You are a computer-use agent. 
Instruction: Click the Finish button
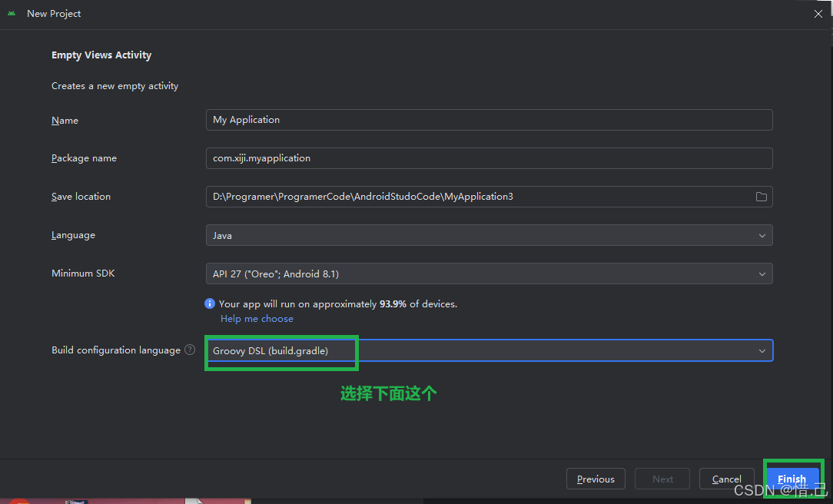[792, 479]
